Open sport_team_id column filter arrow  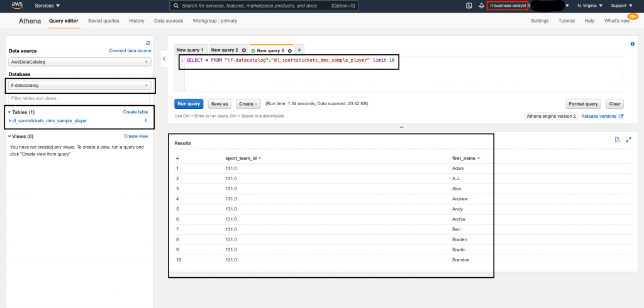(x=260, y=158)
